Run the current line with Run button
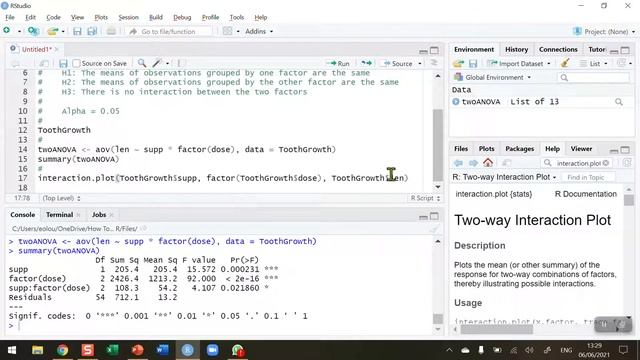Screen dimensions: 640x360 tap(338, 63)
